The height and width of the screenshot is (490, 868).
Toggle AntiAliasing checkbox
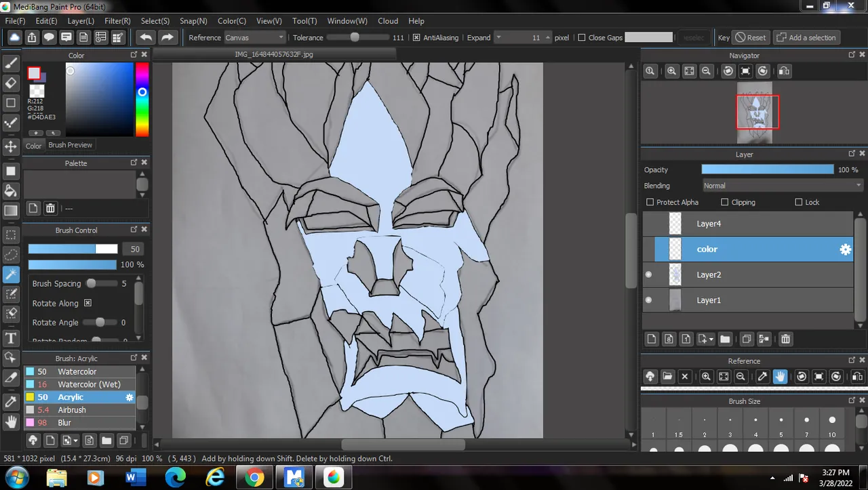pyautogui.click(x=416, y=38)
